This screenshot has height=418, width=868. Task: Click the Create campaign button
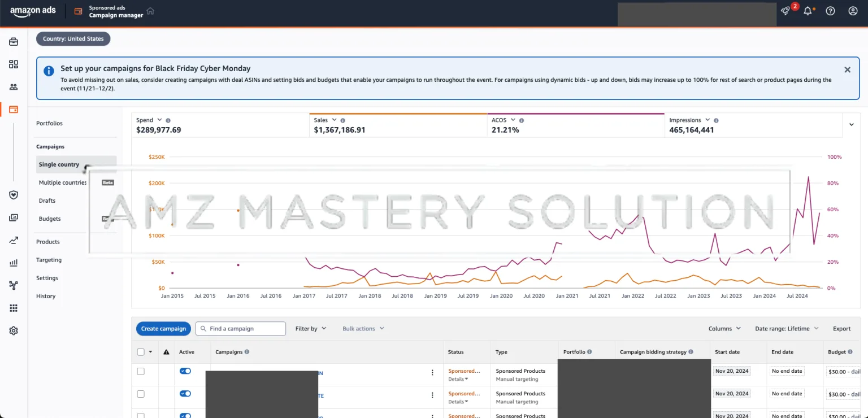163,329
